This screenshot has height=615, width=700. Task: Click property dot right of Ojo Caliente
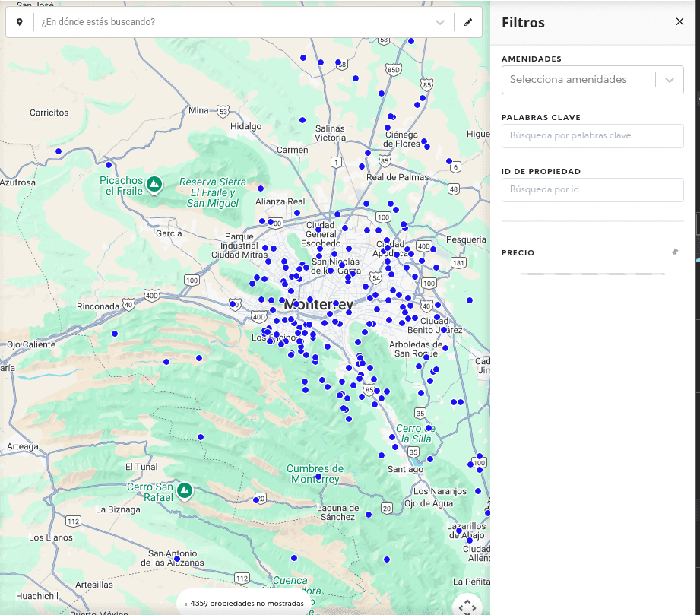[x=115, y=334]
